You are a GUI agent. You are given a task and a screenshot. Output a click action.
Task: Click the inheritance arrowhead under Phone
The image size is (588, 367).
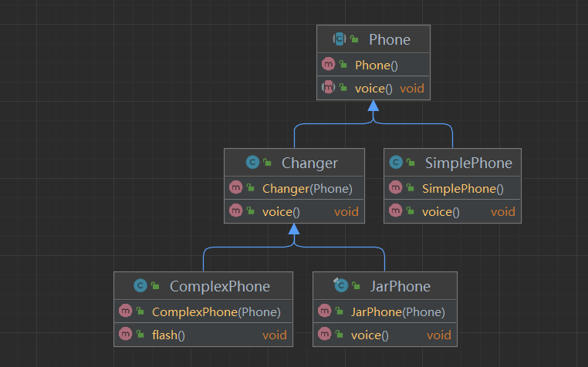pos(373,106)
